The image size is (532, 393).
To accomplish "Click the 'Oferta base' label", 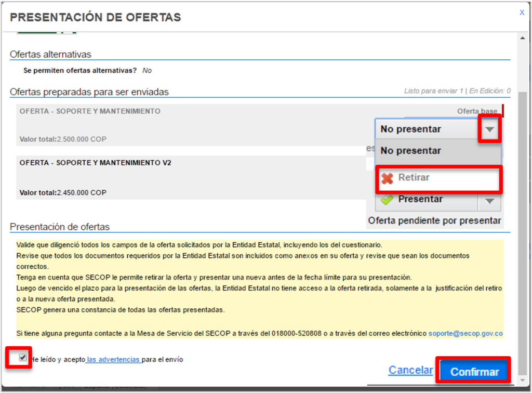I will click(x=476, y=111).
